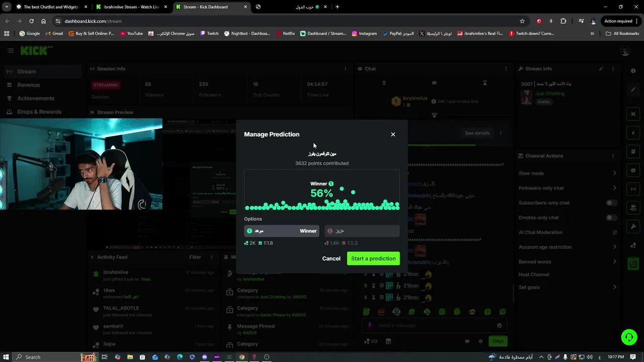The width and height of the screenshot is (644, 362).
Task: Click the chat bubble icon in right rail
Action: tap(633, 170)
